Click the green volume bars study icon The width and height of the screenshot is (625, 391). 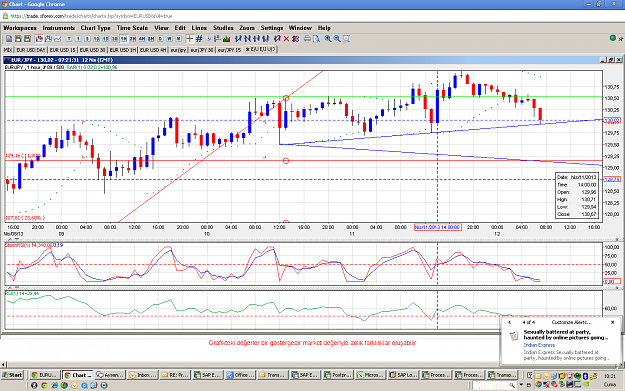point(226,39)
